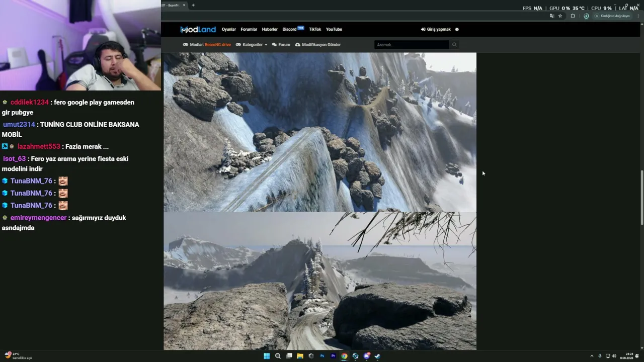Open the Forumlar menu item

(x=249, y=29)
